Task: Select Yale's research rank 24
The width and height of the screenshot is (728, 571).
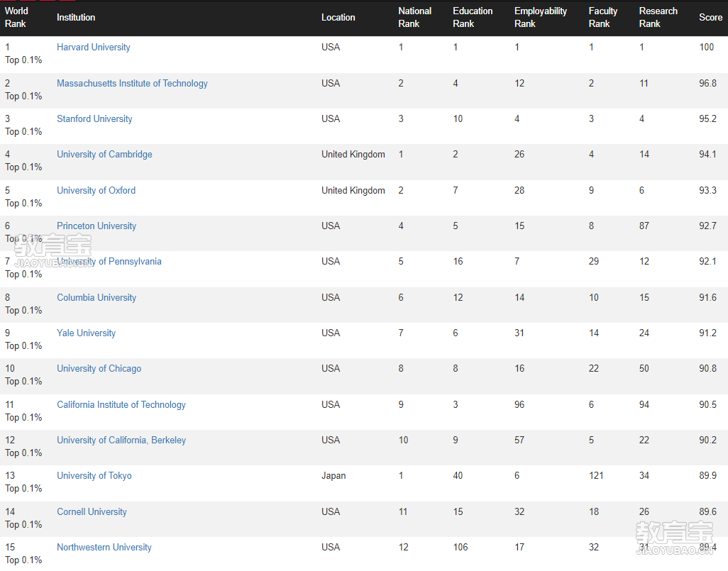Action: point(644,333)
